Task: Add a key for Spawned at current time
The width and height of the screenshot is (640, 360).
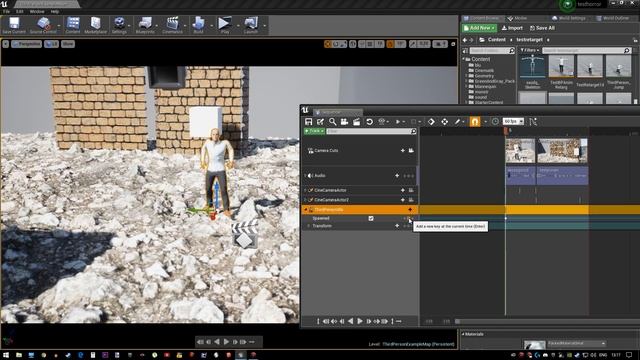Action: [x=410, y=219]
